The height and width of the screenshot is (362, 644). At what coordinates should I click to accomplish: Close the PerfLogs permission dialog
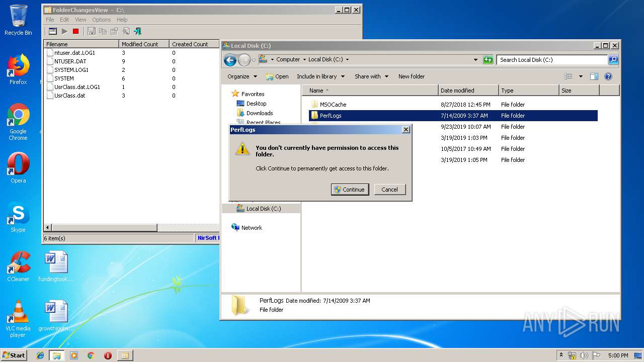click(x=406, y=130)
